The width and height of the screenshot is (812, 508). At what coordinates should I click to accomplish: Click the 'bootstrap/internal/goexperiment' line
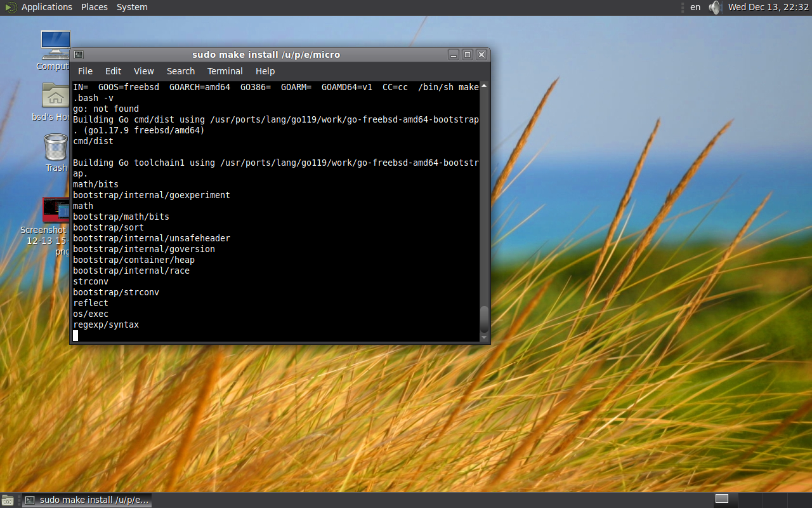152,195
